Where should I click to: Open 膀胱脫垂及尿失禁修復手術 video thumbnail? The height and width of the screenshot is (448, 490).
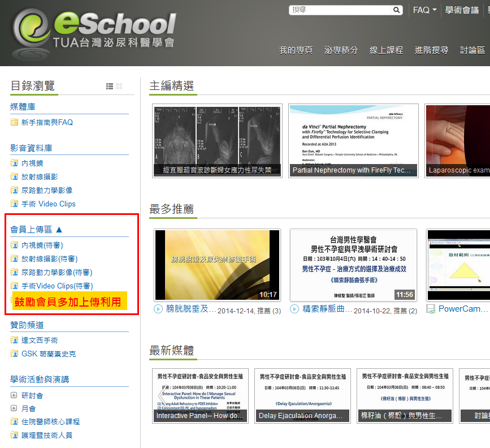coord(217,265)
